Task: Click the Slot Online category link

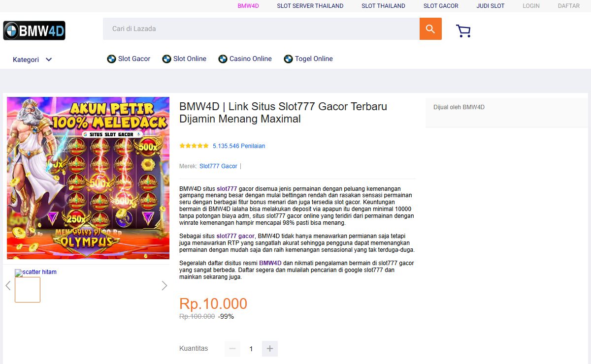Action: [185, 59]
